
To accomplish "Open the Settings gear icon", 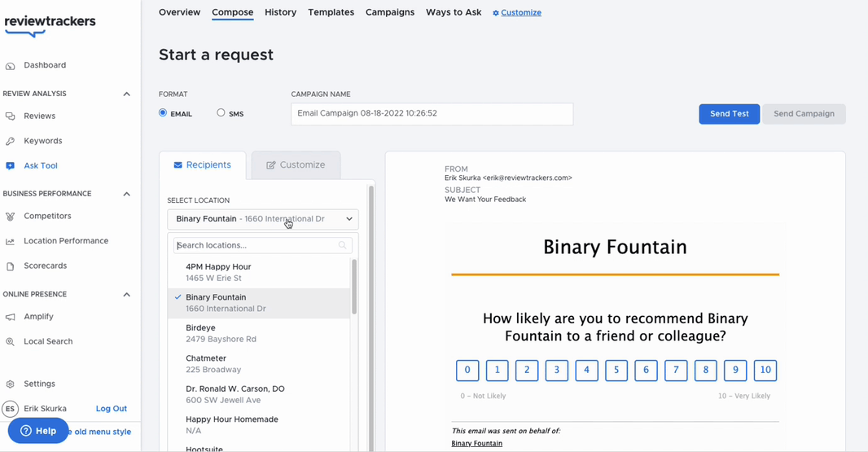I will pyautogui.click(x=10, y=384).
